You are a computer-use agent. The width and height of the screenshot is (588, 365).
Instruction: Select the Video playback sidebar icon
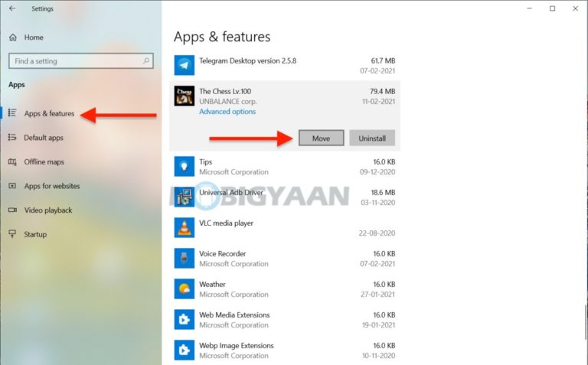(x=12, y=210)
